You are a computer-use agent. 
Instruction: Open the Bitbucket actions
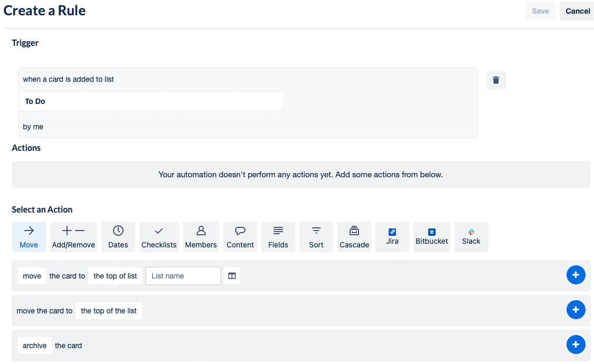click(431, 236)
